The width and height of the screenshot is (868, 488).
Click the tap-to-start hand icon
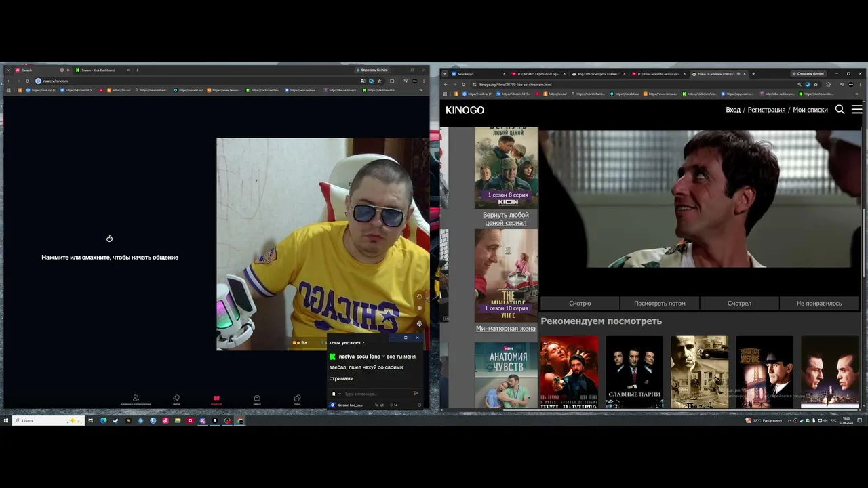(x=109, y=238)
